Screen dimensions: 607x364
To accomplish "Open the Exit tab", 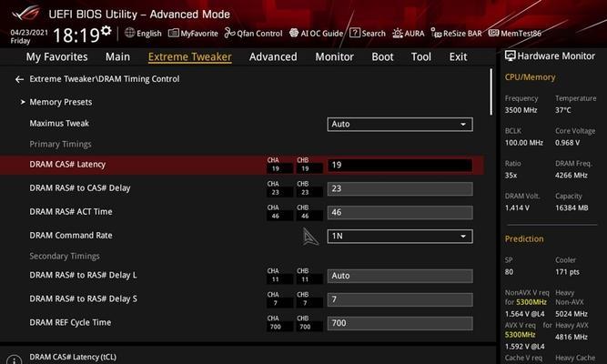I will point(458,57).
